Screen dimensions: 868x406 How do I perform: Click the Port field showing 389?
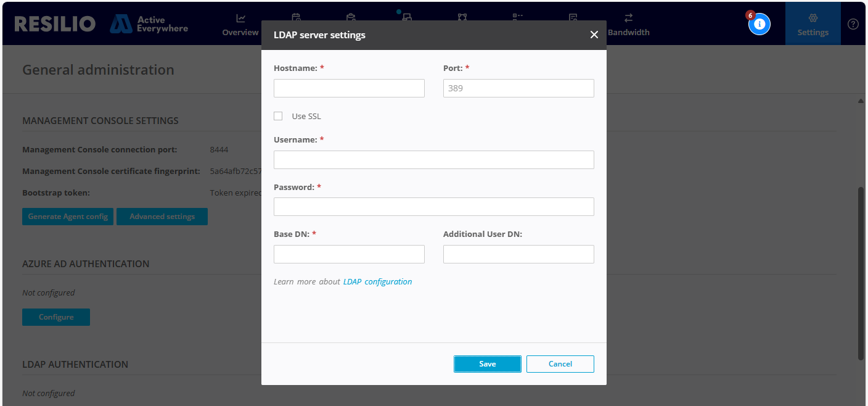(518, 88)
